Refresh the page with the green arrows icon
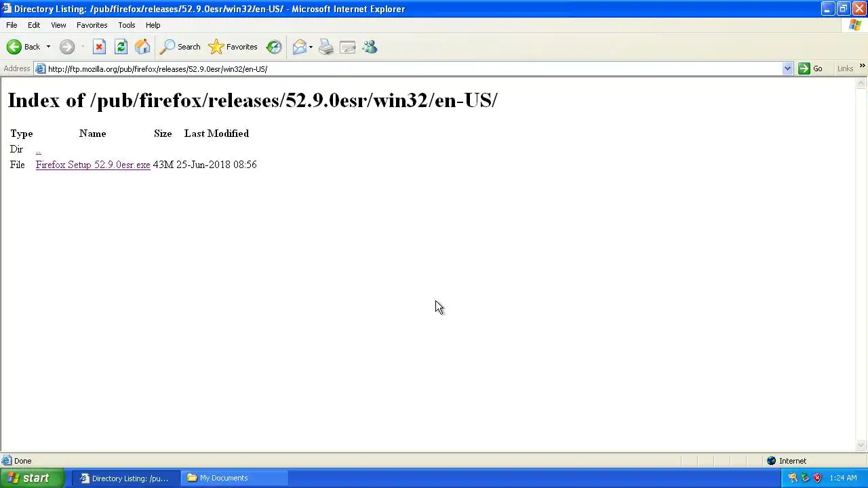Image resolution: width=868 pixels, height=488 pixels. [121, 47]
